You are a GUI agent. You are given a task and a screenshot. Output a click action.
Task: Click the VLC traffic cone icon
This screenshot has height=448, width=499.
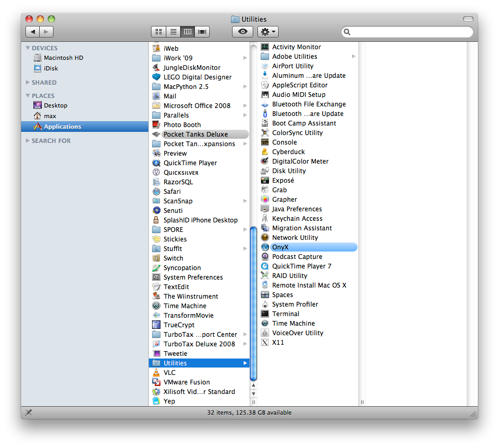pos(156,373)
